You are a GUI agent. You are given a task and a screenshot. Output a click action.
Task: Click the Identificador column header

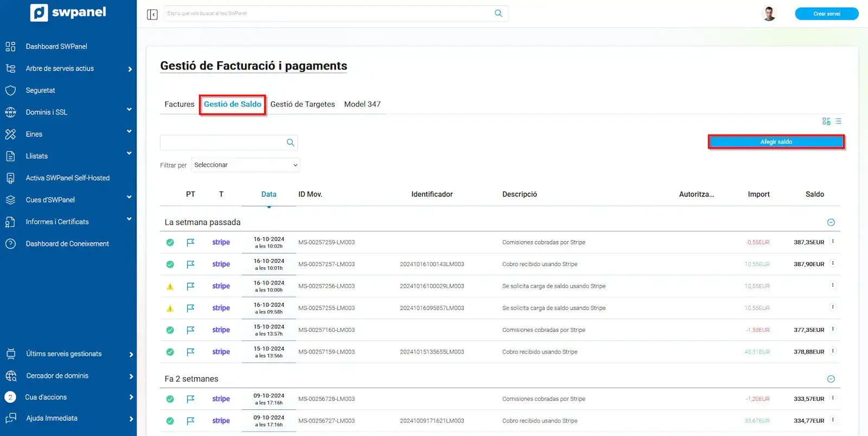pos(432,194)
